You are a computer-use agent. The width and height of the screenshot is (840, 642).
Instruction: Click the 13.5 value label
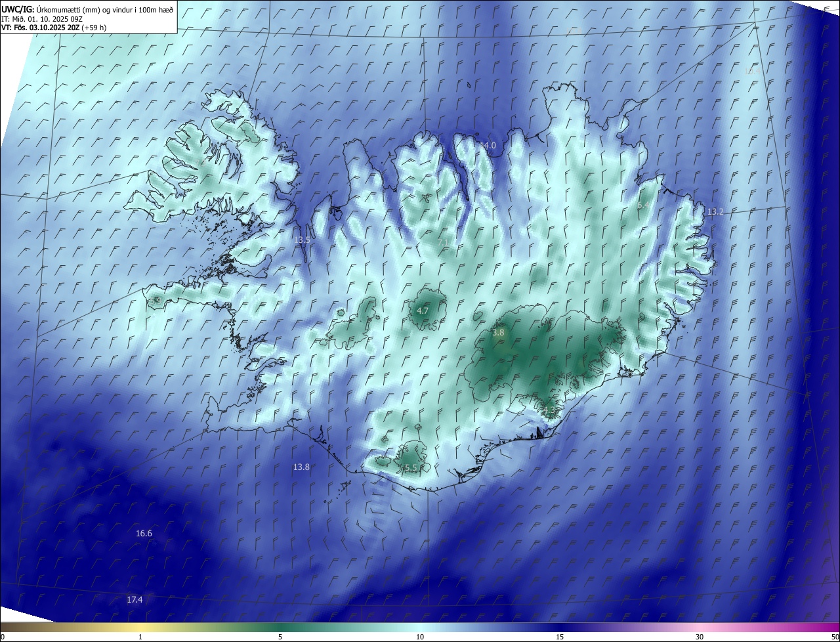302,240
